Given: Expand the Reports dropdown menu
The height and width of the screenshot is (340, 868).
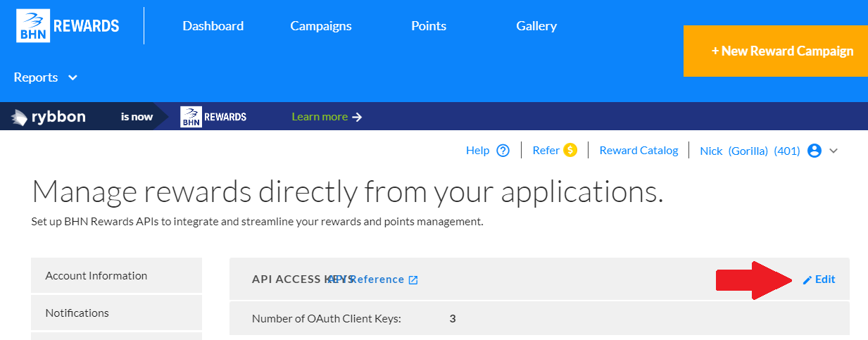Looking at the screenshot, I should point(46,77).
